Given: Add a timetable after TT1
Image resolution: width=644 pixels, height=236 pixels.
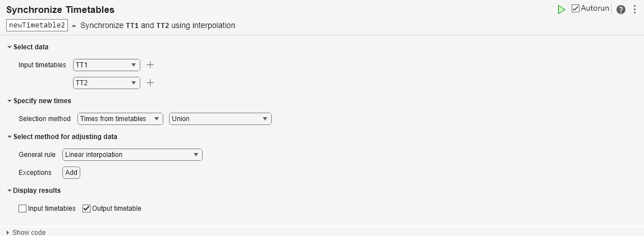Looking at the screenshot, I should click(150, 65).
